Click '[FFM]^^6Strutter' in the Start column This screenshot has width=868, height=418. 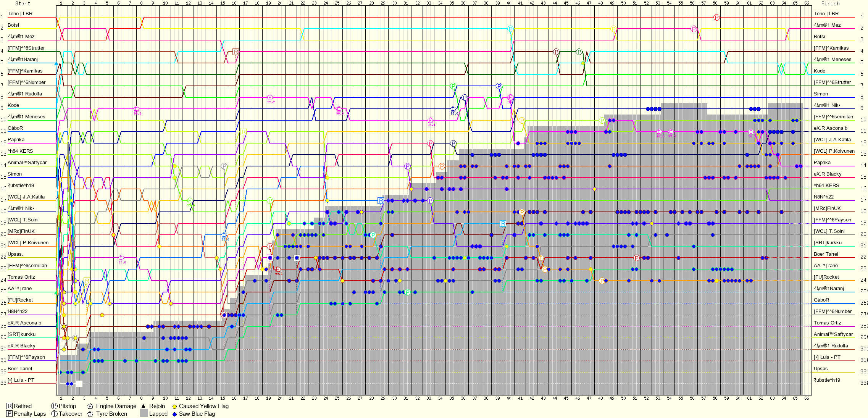pos(26,48)
